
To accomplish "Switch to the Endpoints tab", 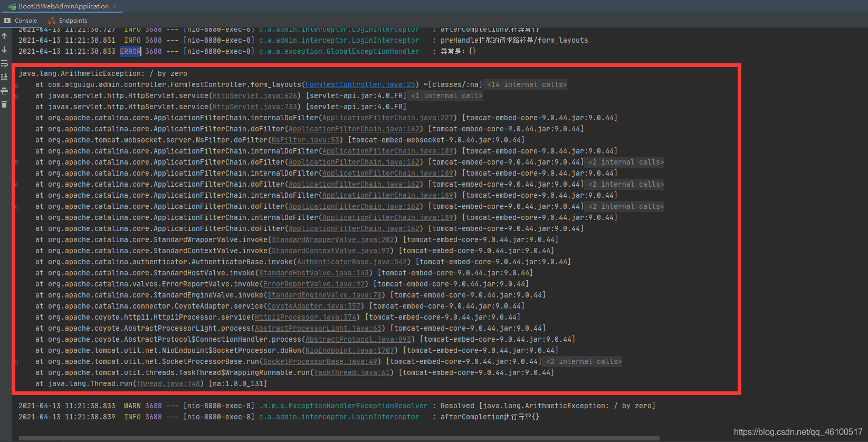I will point(68,21).
